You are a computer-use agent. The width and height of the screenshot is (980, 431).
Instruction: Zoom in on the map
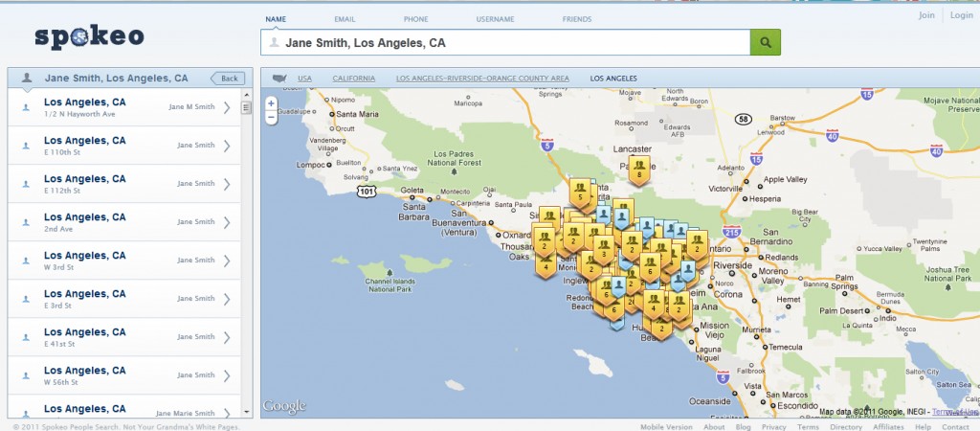point(271,103)
